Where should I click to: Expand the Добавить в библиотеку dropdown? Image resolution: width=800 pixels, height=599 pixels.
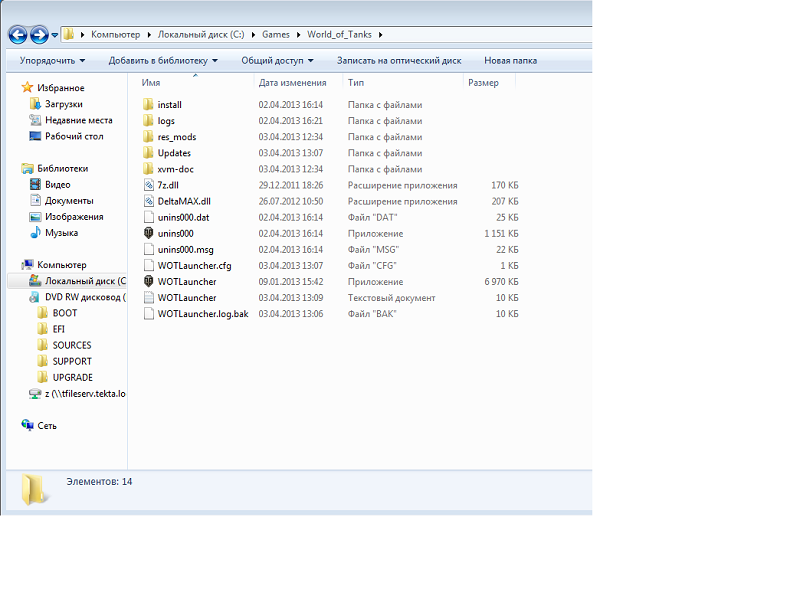(163, 60)
